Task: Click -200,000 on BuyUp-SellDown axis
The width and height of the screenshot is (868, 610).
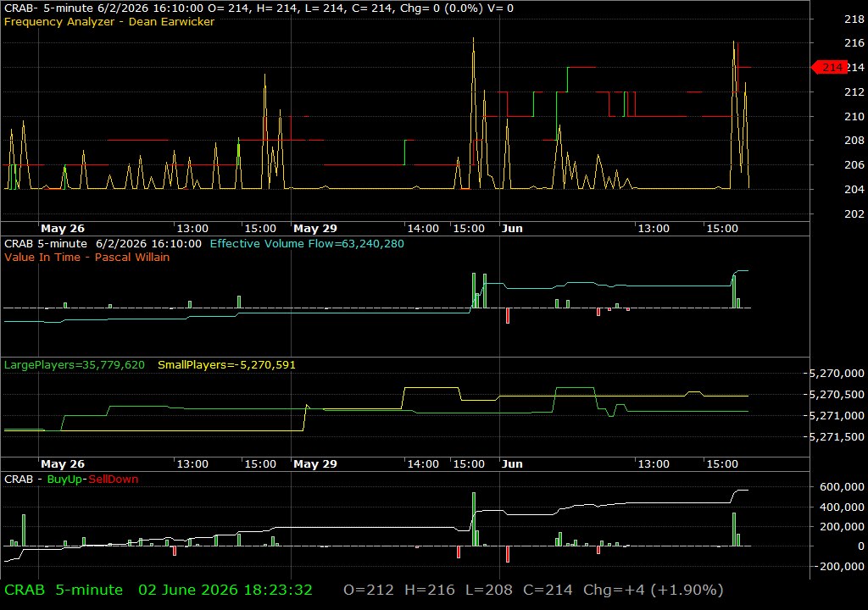Action: pos(840,566)
